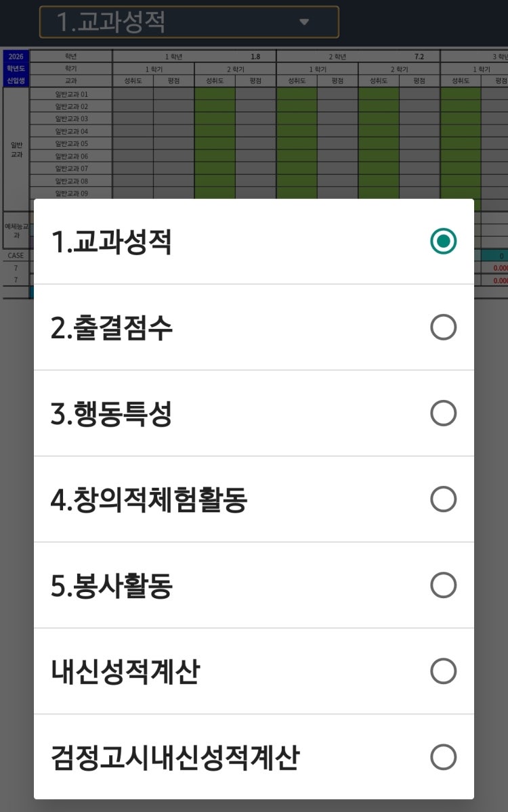Click the 내신성적계산 list entry label
The height and width of the screenshot is (812, 508).
125,671
